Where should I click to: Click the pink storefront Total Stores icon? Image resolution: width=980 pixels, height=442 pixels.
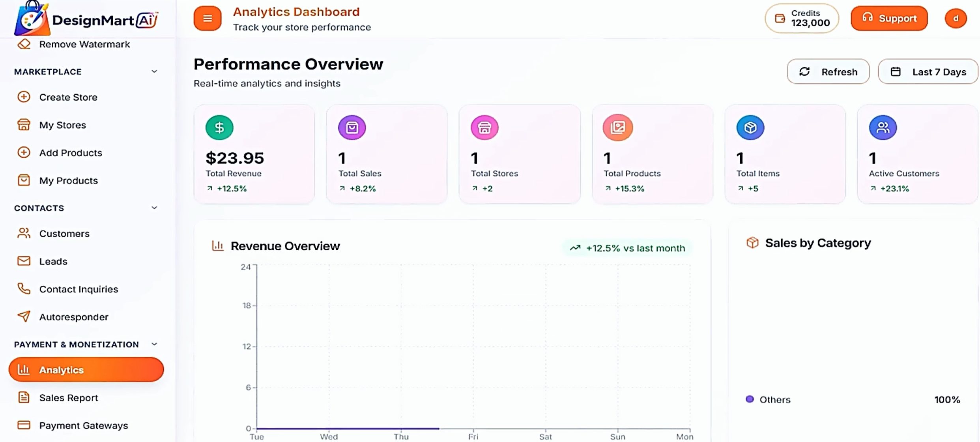pos(484,127)
